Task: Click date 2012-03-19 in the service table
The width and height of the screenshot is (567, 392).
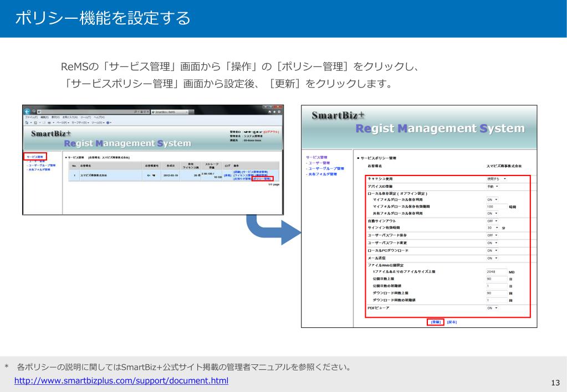Action: (x=171, y=175)
